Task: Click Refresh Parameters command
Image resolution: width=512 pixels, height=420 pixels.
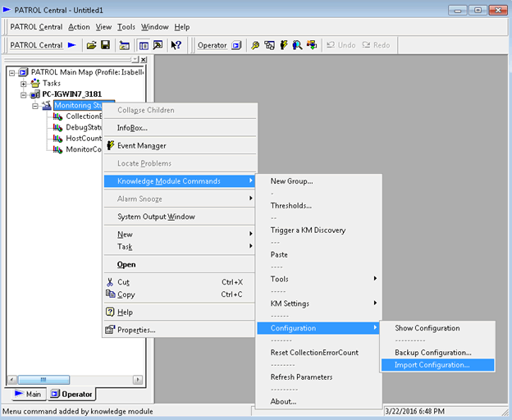Action: (x=301, y=377)
